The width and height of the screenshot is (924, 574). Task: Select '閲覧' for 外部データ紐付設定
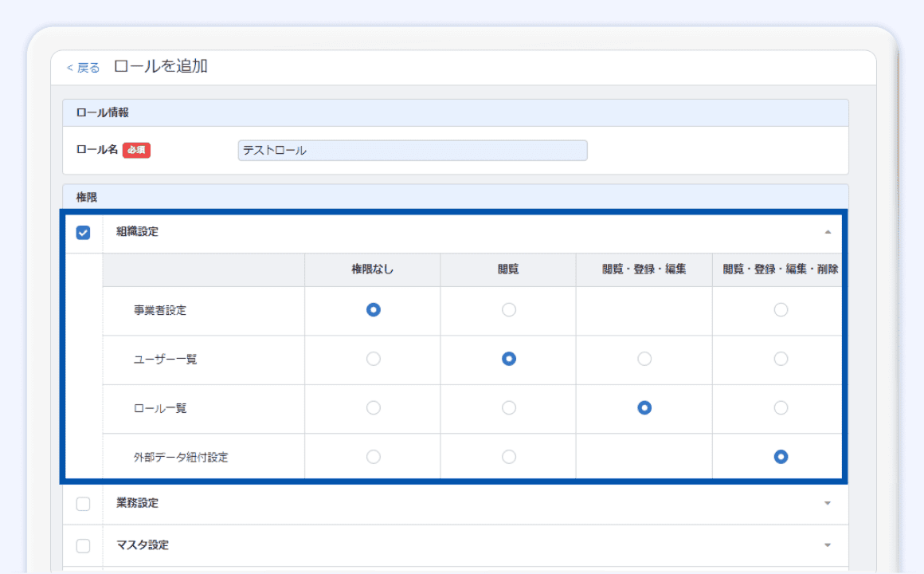point(509,457)
